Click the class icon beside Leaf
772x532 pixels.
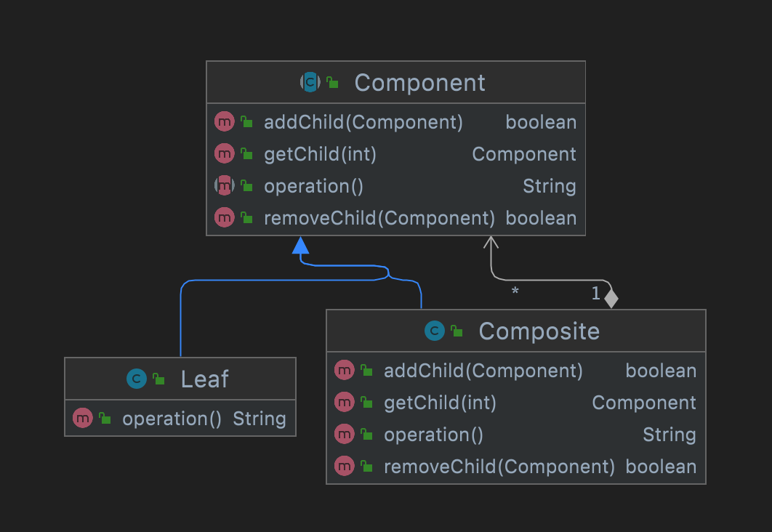136,379
